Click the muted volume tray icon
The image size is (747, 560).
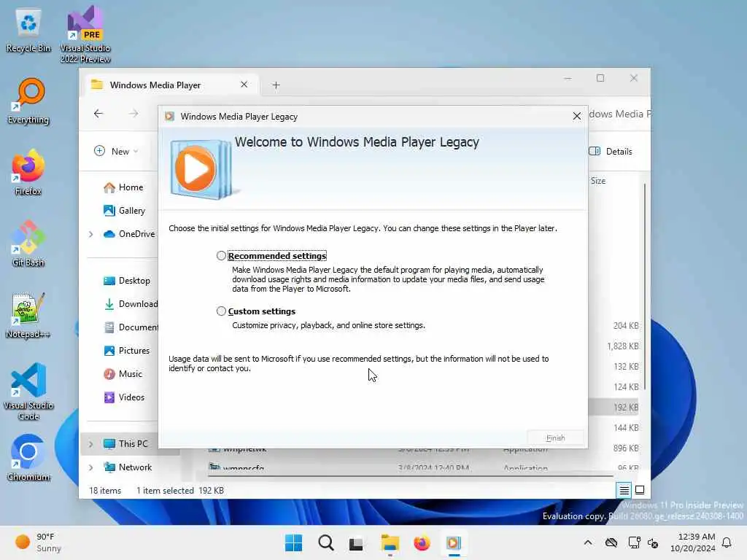click(x=653, y=542)
